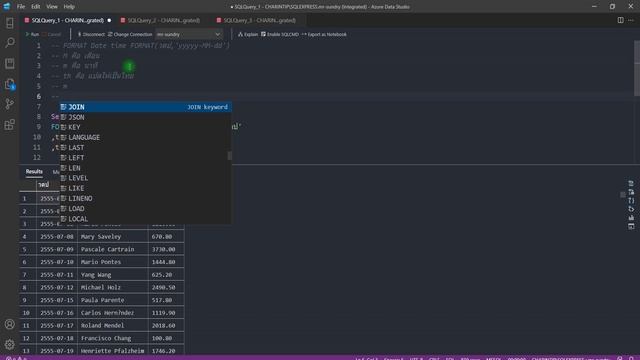The height and width of the screenshot is (360, 640).
Task: Open the Connections view in the activity bar
Action: point(10,23)
